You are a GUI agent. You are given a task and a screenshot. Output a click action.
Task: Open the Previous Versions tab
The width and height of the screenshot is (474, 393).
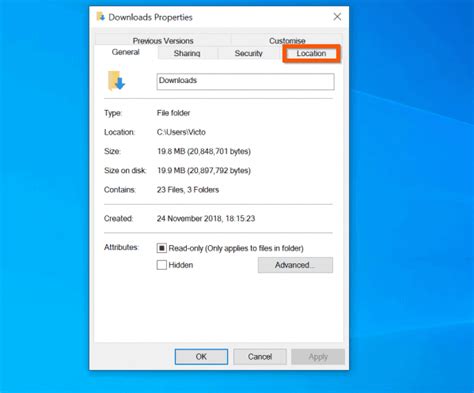pos(163,41)
